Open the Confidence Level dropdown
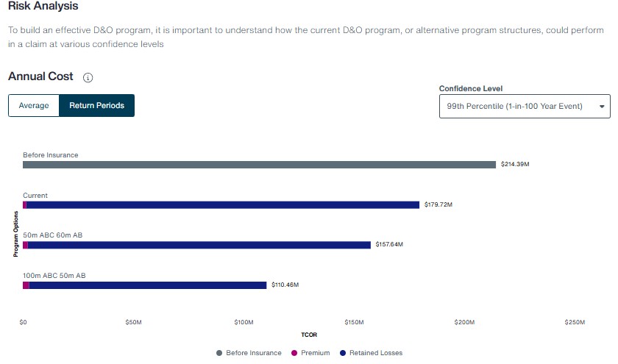618x364 pixels. pos(525,107)
